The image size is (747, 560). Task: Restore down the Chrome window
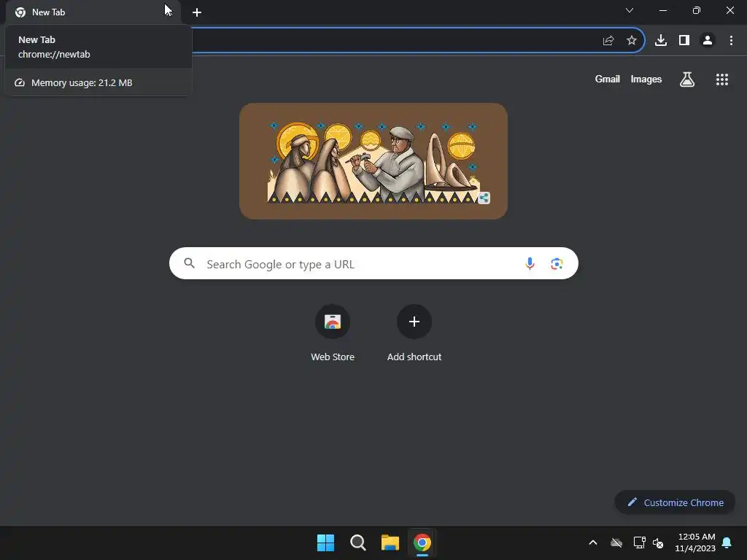[697, 10]
